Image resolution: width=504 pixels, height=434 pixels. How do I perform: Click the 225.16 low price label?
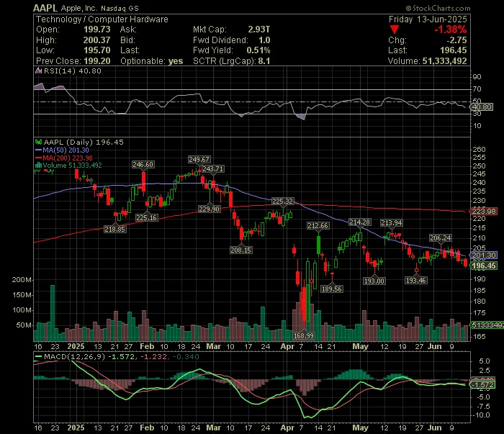[147, 217]
